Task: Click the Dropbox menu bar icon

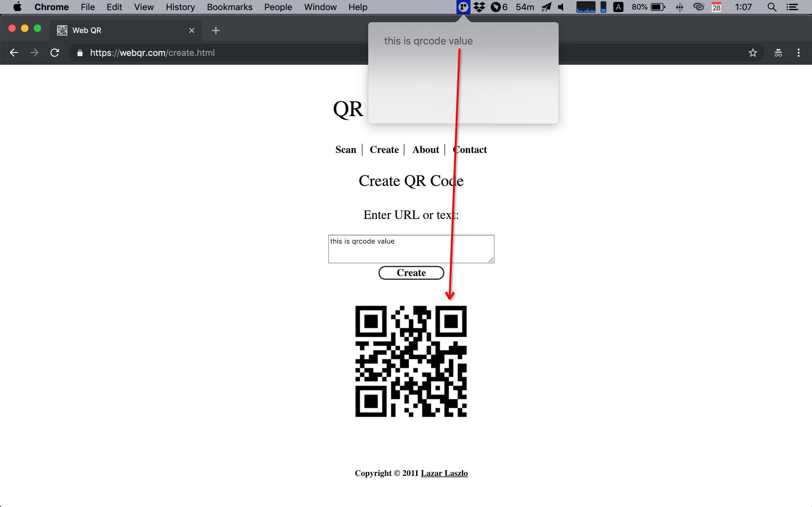Action: [x=479, y=7]
